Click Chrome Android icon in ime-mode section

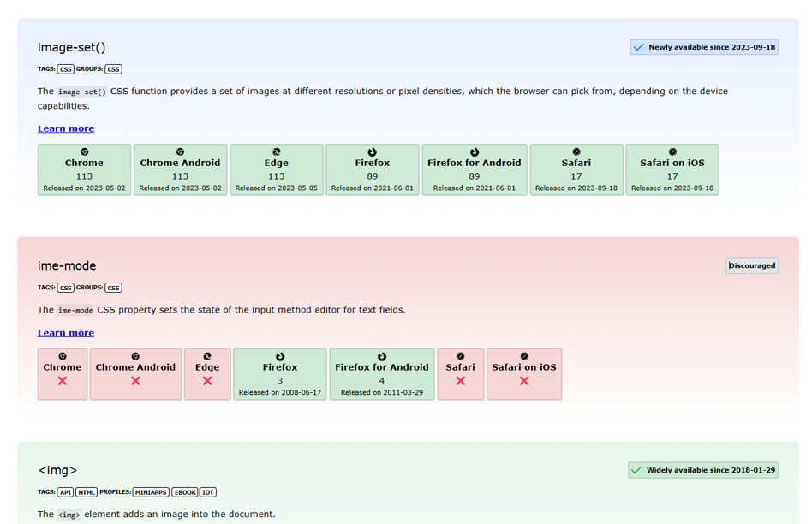coord(135,356)
